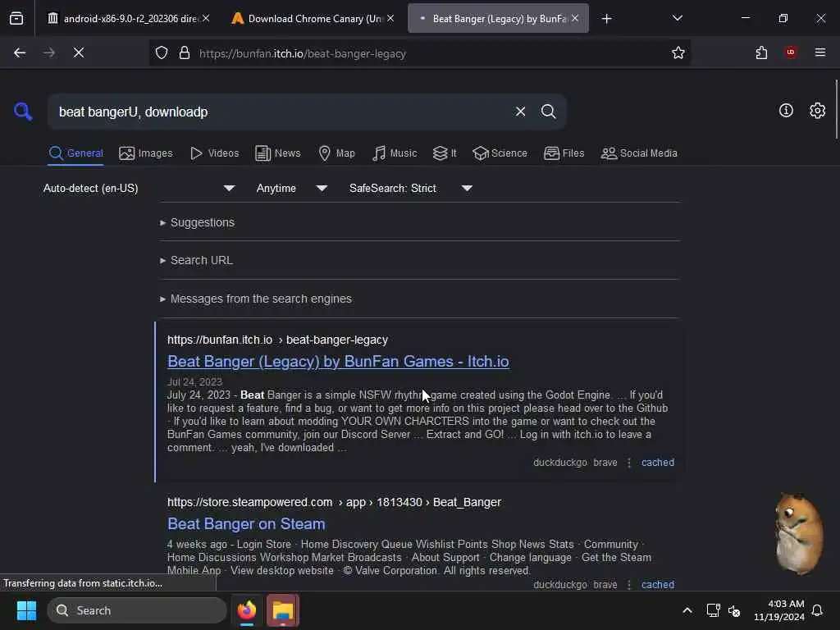Select the Beat Banger (Legacy) browser tab
Image resolution: width=840 pixels, height=630 pixels.
coord(498,18)
